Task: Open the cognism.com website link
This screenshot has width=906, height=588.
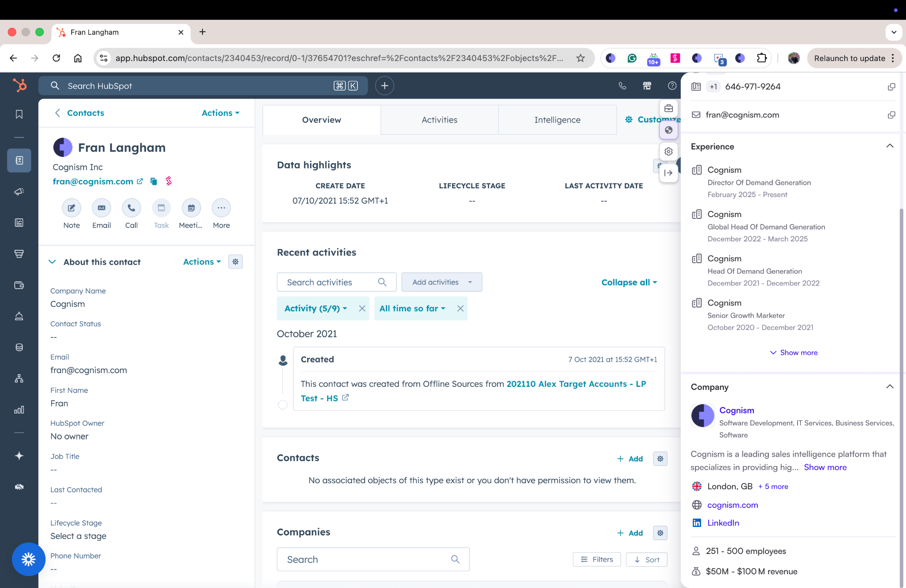Action: click(x=732, y=505)
